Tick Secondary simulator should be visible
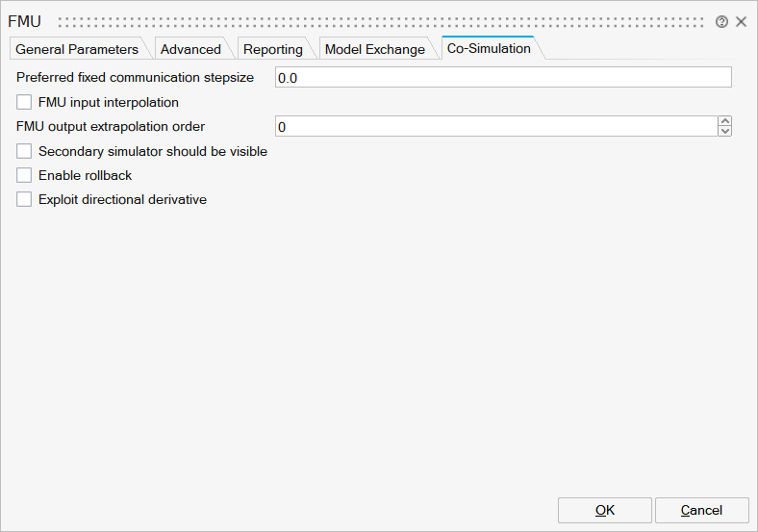 (24, 151)
